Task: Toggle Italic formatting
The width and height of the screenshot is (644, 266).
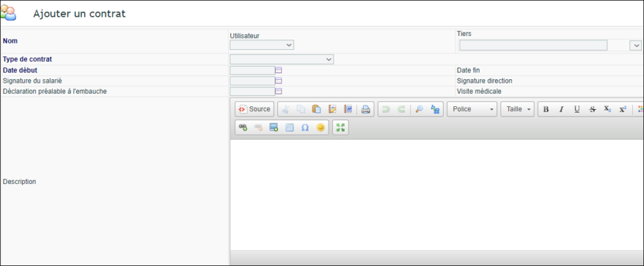Action: pyautogui.click(x=562, y=109)
